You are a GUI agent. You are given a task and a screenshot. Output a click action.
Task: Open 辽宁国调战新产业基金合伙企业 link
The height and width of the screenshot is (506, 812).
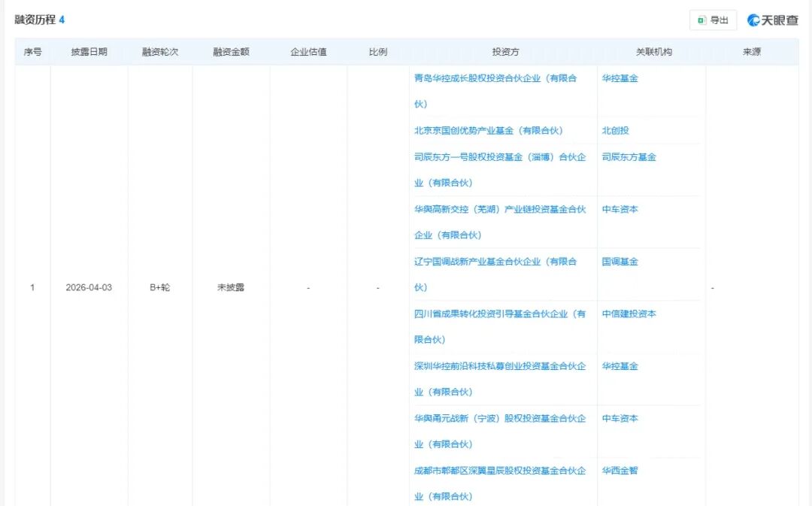click(495, 262)
